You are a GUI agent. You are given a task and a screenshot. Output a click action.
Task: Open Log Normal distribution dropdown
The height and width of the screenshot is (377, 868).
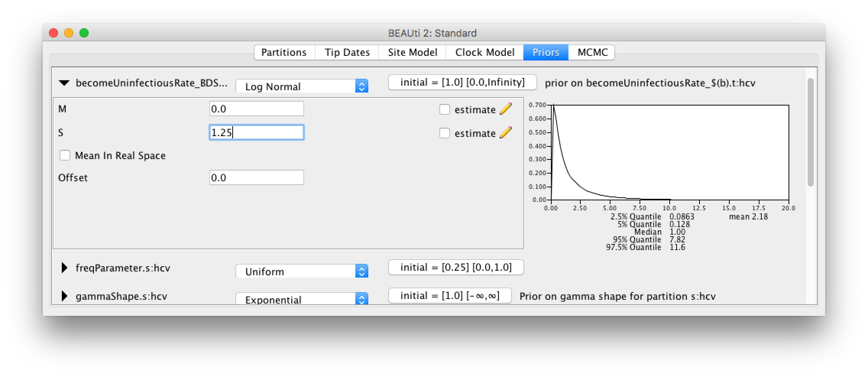(x=302, y=86)
